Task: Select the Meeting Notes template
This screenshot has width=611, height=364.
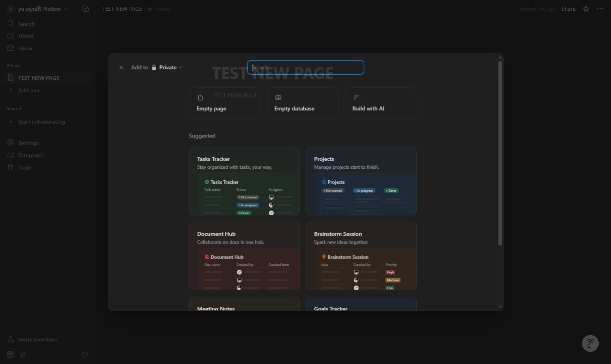Action: 244,304
